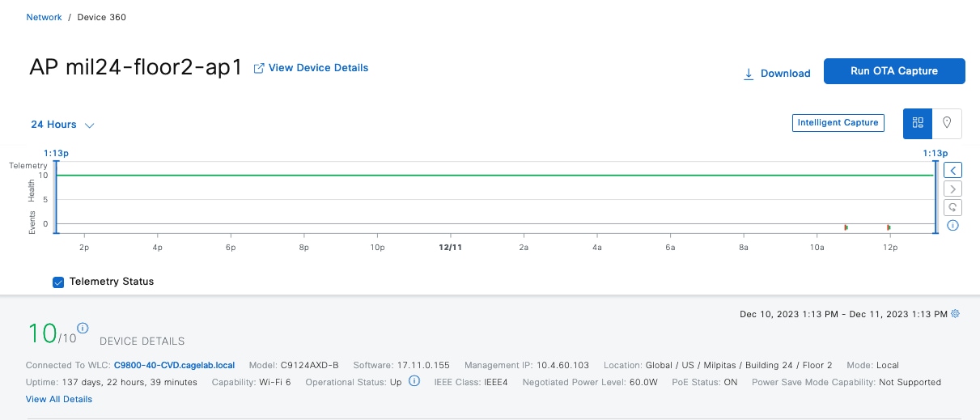Click the event marker near 12p
980x420 pixels.
coord(889,227)
